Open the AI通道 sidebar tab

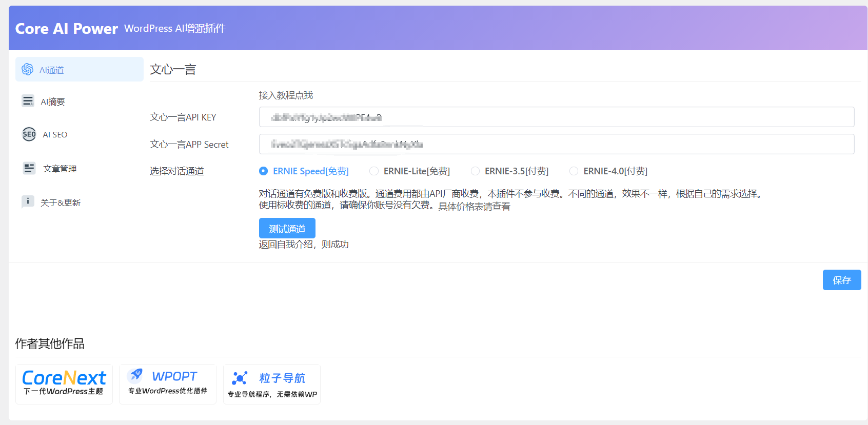(x=80, y=69)
